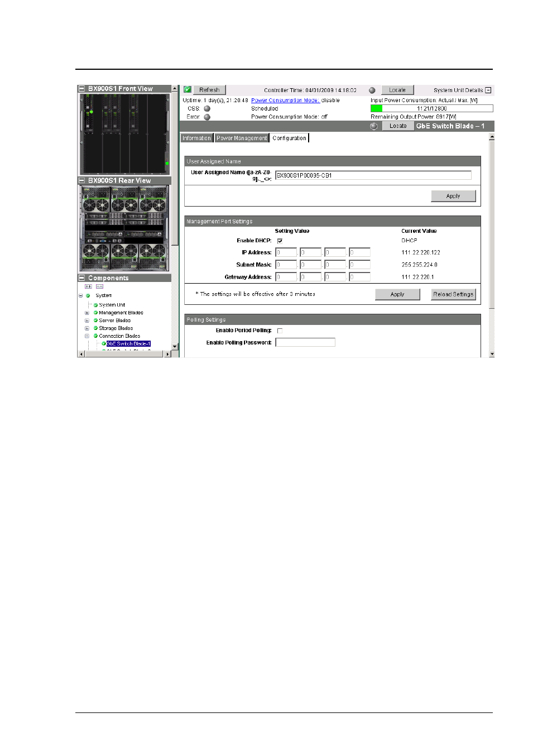Click the Collapse All (--) tree icon
This screenshot has height=756, width=533.
pyautogui.click(x=99, y=286)
